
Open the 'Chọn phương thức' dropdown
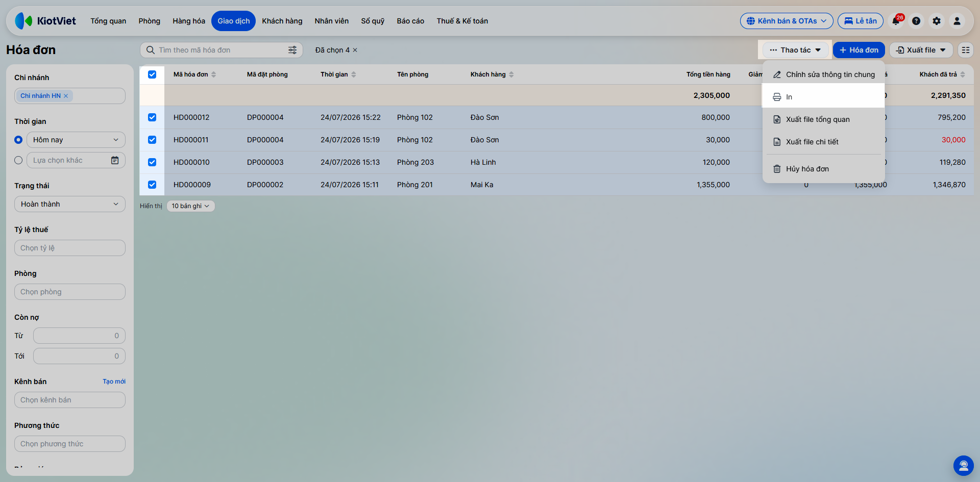[70, 444]
